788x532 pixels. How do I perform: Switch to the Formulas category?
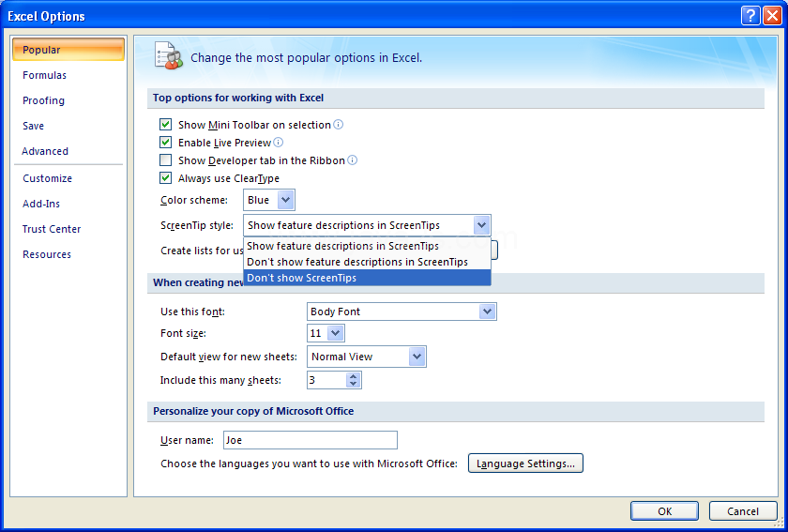coord(44,75)
